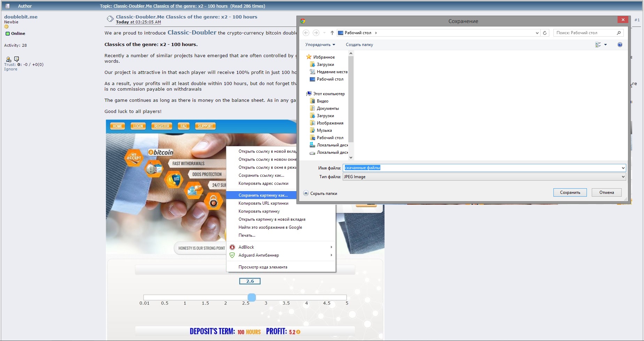
Task: Click navigation pane scrollbar down arrow
Action: (351, 158)
